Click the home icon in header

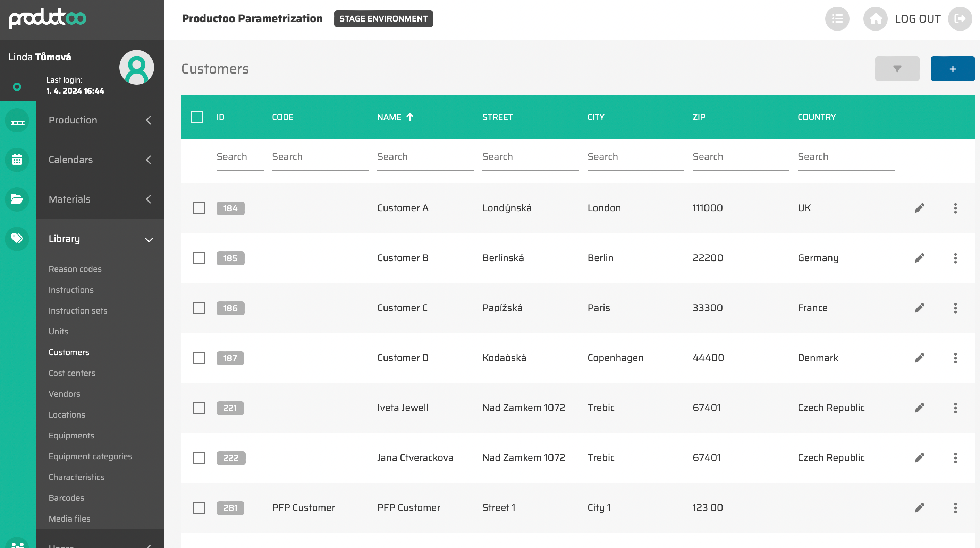(x=875, y=19)
